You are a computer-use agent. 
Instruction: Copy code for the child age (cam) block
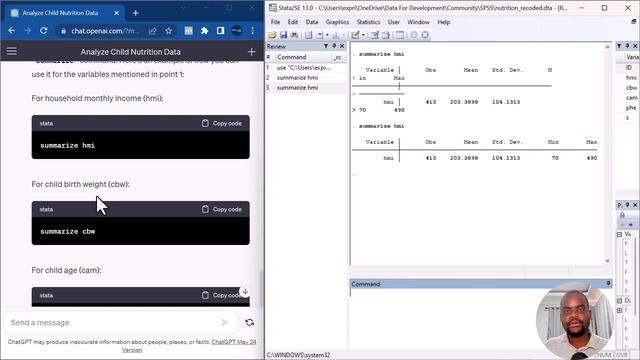pos(222,295)
